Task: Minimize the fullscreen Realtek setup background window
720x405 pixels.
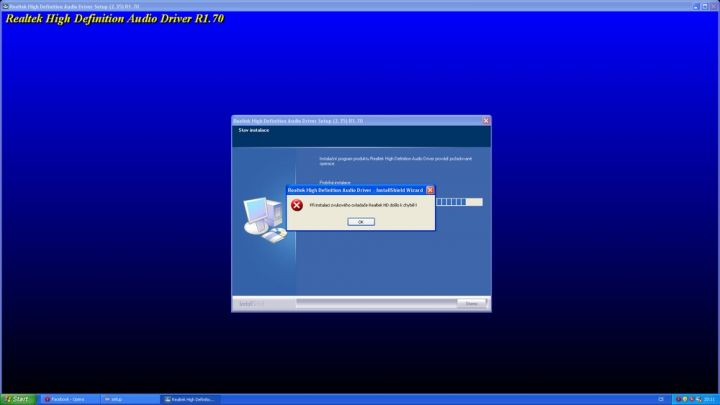Action: coord(696,6)
